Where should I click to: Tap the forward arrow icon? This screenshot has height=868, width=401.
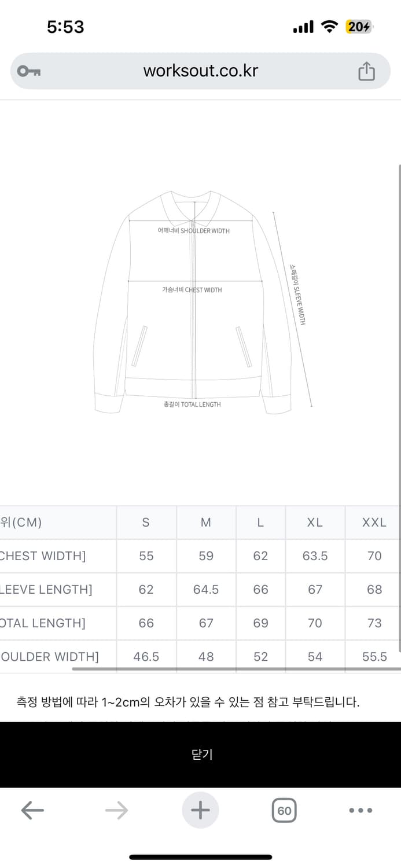[116, 810]
